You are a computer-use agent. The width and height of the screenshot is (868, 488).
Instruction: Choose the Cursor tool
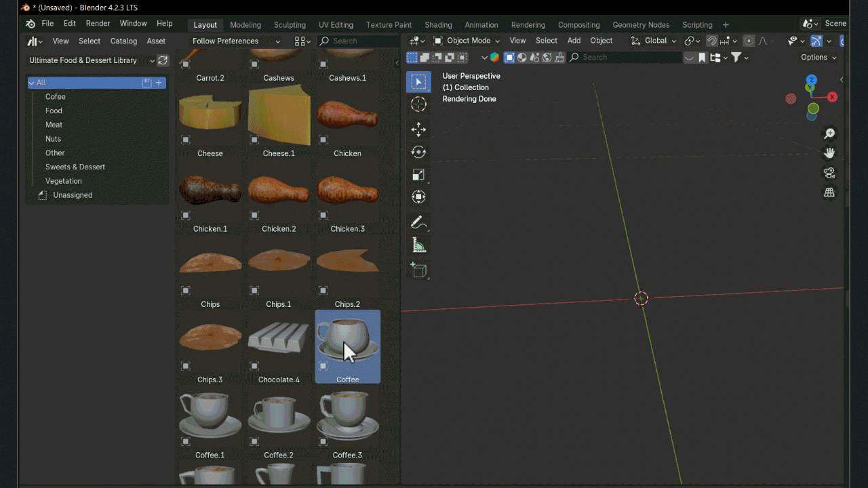pyautogui.click(x=418, y=104)
